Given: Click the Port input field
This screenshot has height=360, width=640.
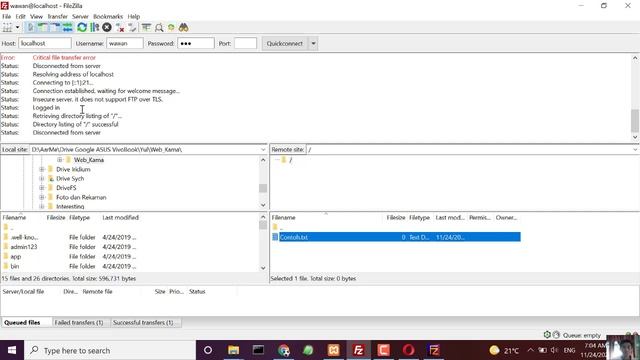Looking at the screenshot, I should 246,43.
